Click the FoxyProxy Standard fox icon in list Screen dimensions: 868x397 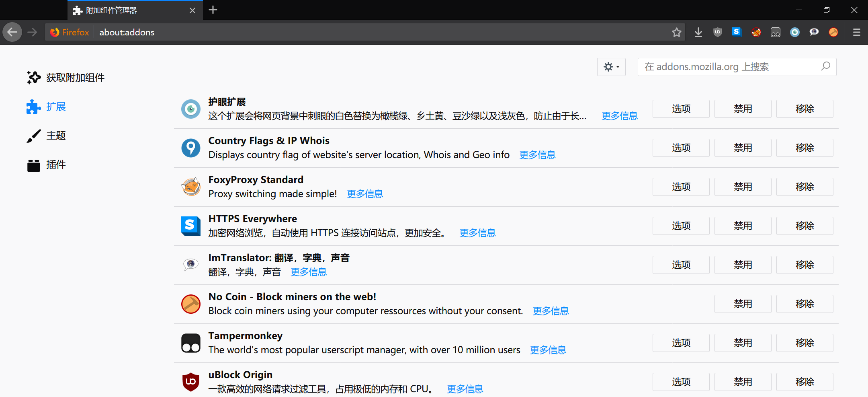coord(191,187)
